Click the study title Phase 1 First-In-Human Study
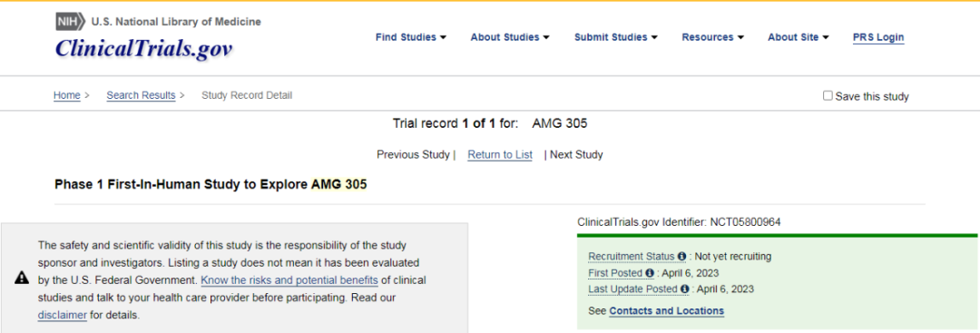Screen dimensions: 980x333 (211, 184)
